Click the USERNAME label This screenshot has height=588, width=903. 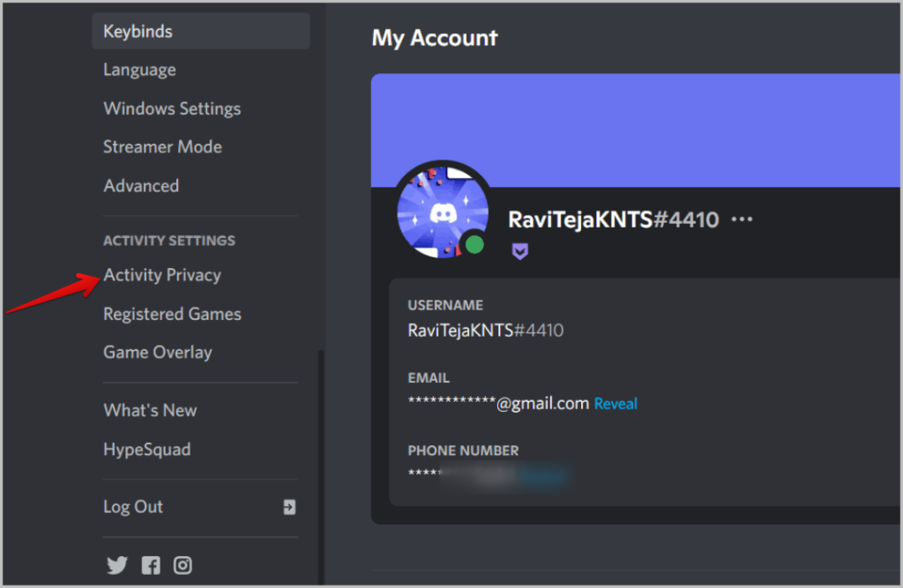[445, 305]
